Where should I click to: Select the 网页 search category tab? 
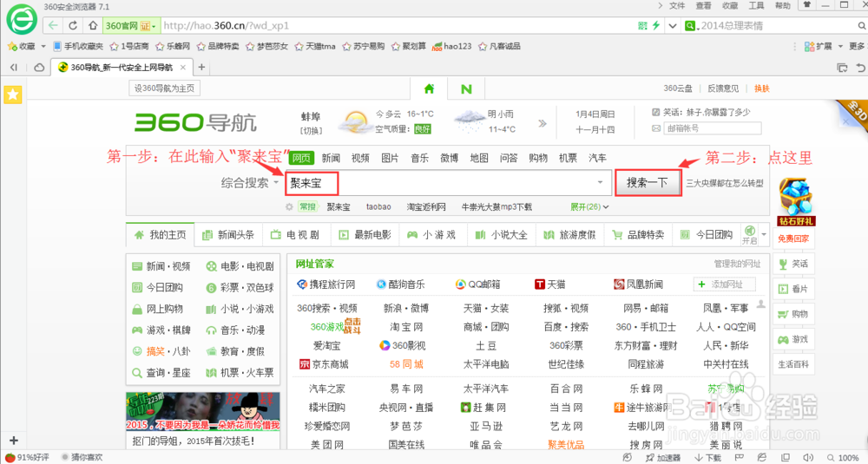[301, 158]
